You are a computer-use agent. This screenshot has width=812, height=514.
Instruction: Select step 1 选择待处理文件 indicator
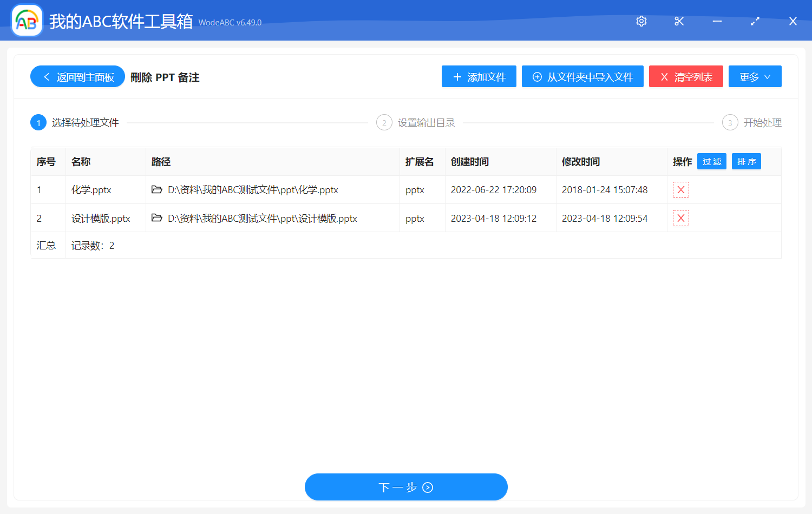[38, 122]
